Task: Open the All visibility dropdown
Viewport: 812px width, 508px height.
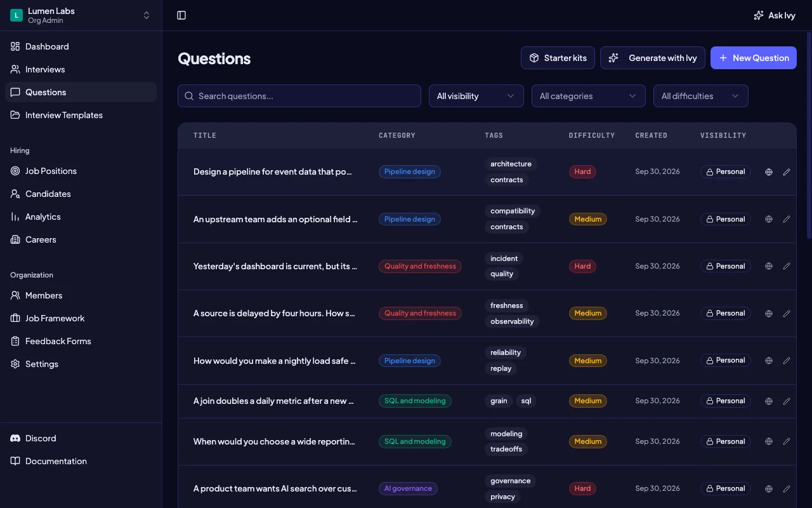Action: click(476, 96)
